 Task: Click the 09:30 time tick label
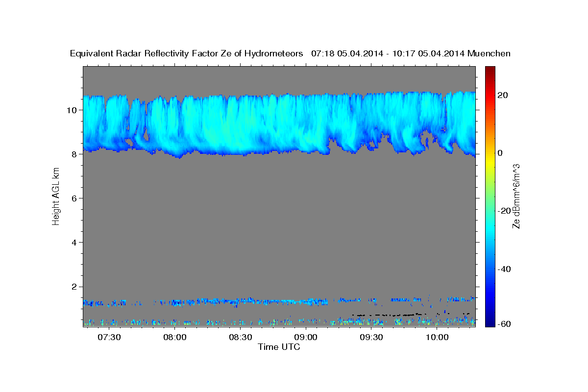pyautogui.click(x=371, y=338)
